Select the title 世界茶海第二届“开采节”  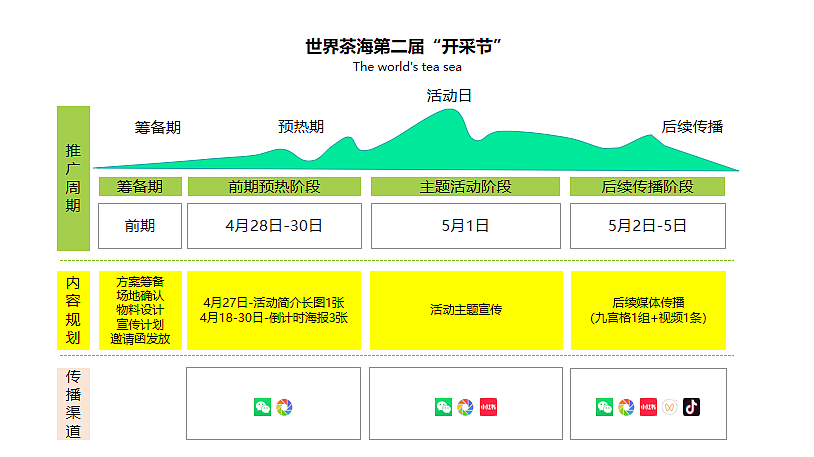point(403,47)
